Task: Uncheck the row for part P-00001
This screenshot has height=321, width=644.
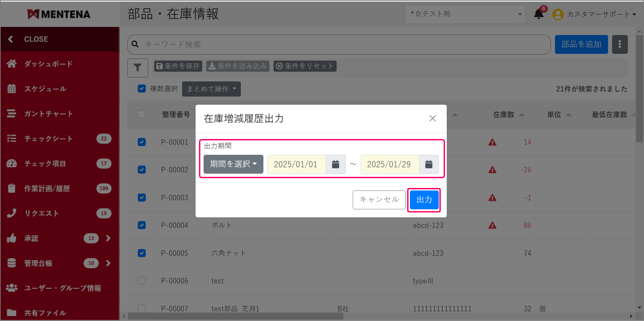Action: pos(142,142)
